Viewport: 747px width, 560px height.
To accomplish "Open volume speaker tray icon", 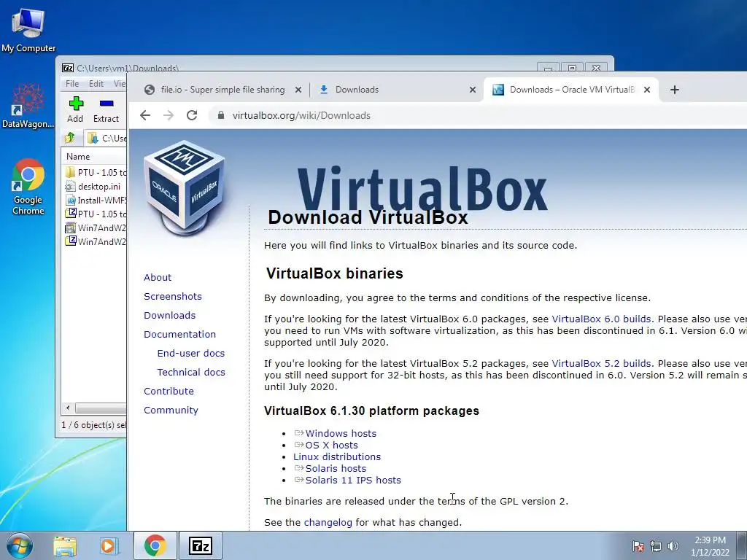I will point(673,546).
